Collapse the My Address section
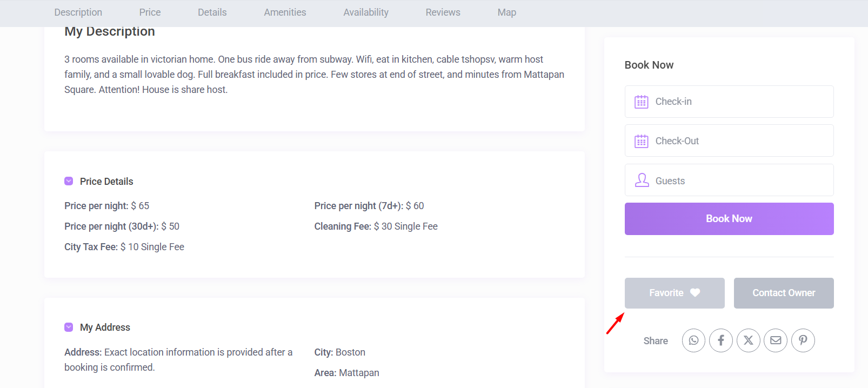Screen dimensions: 868x388 (69, 327)
